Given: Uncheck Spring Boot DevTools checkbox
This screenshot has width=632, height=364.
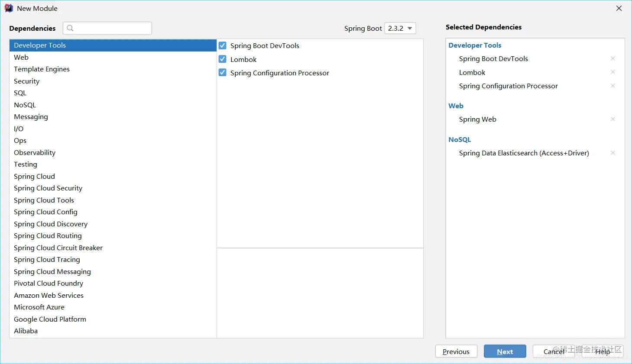Looking at the screenshot, I should [x=223, y=45].
